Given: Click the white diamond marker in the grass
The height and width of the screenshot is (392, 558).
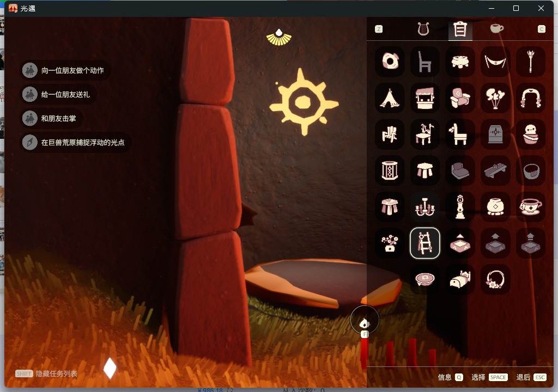Looking at the screenshot, I should point(110,368).
